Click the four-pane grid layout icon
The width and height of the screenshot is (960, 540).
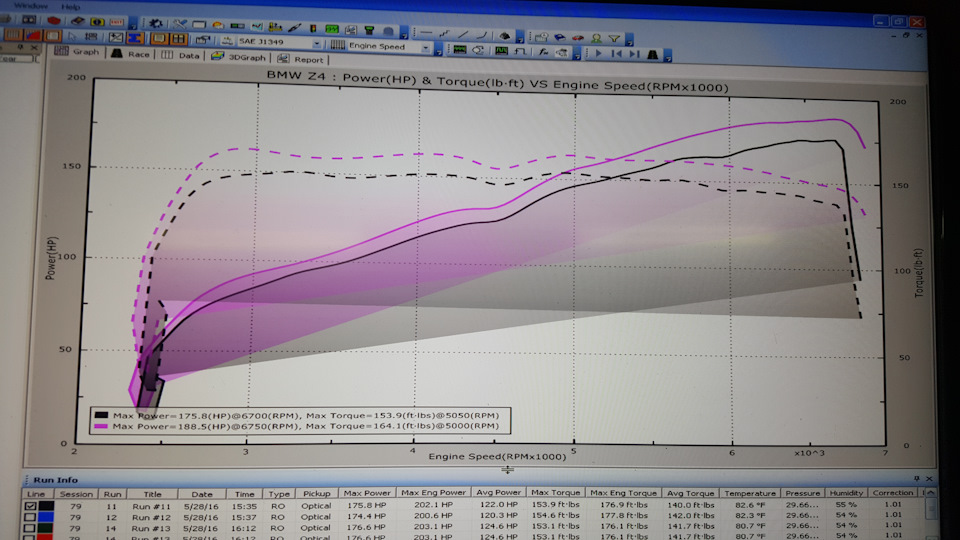178,39
